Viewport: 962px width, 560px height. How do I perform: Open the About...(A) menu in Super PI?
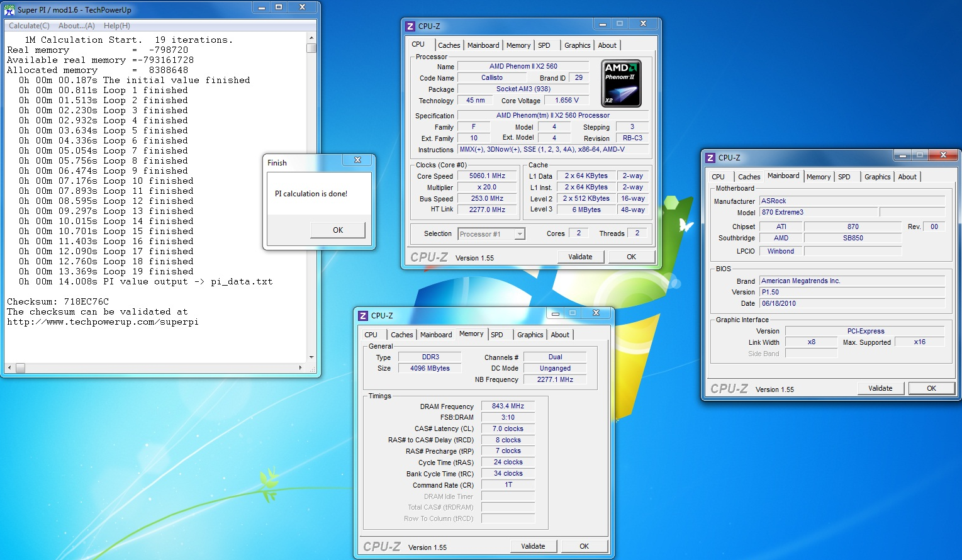[76, 26]
